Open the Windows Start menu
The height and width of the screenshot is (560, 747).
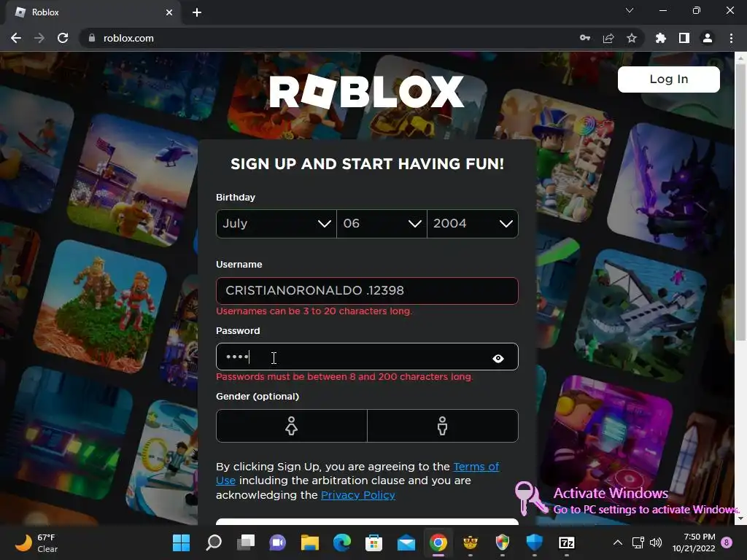click(181, 542)
